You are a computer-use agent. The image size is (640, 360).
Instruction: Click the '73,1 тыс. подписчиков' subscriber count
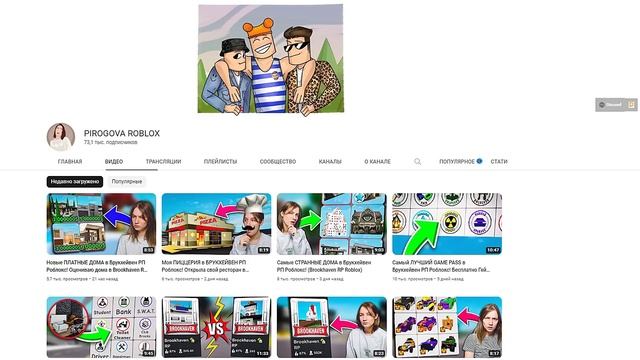(111, 142)
